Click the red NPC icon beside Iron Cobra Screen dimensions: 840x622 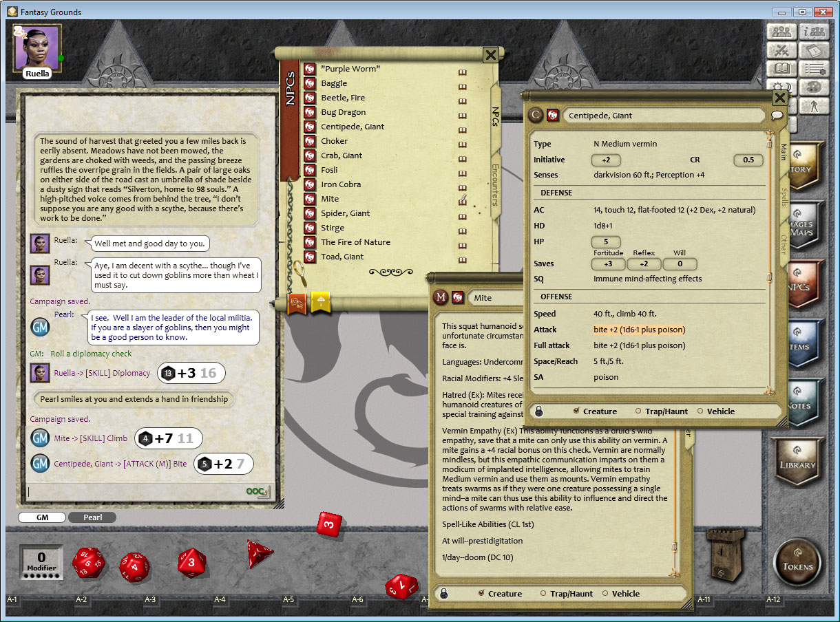point(308,184)
